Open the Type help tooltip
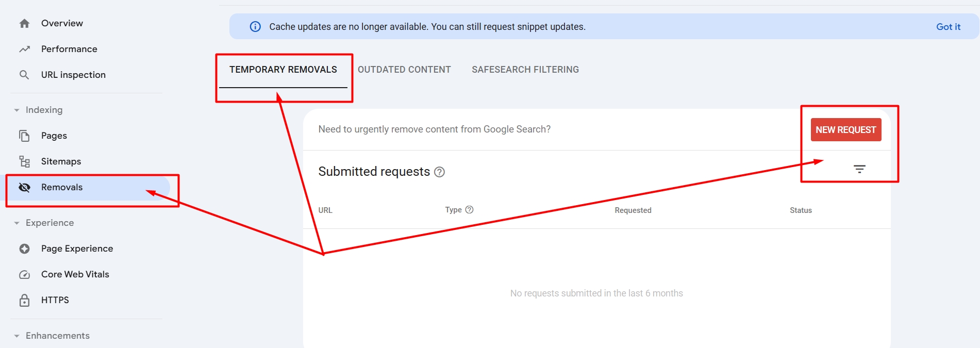Viewport: 980px width, 348px height. click(x=469, y=209)
